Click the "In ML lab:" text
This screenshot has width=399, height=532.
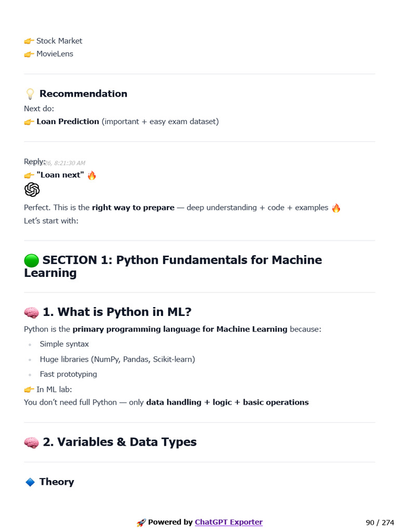point(54,389)
